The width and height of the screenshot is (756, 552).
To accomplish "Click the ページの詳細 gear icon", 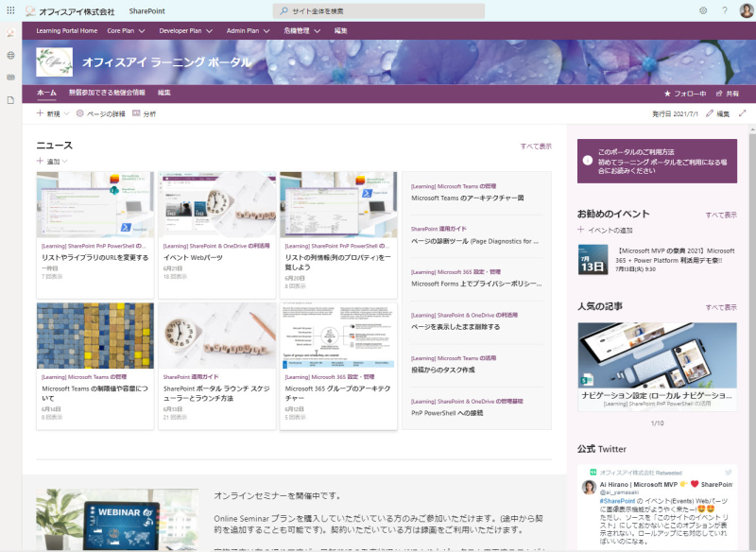I will click(80, 113).
